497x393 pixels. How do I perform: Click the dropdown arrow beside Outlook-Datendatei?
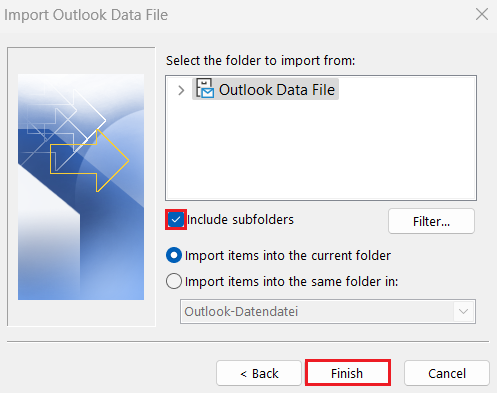tap(463, 311)
